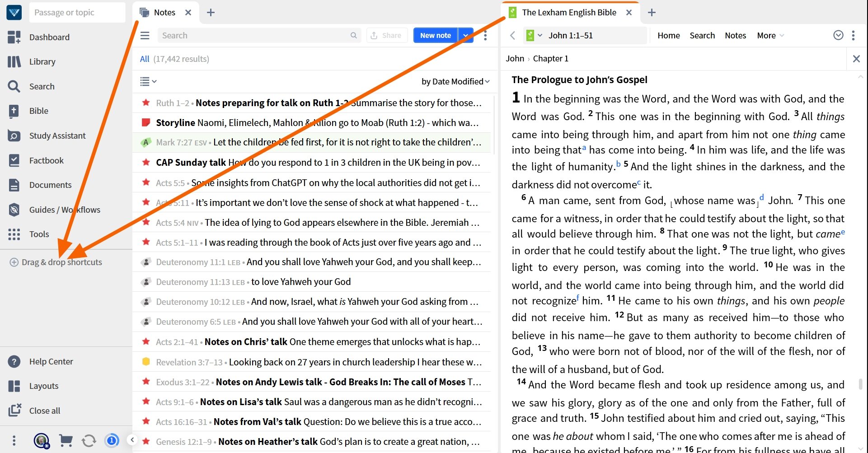868x453 pixels.
Task: Select The Lexham English Bible tab
Action: click(569, 12)
